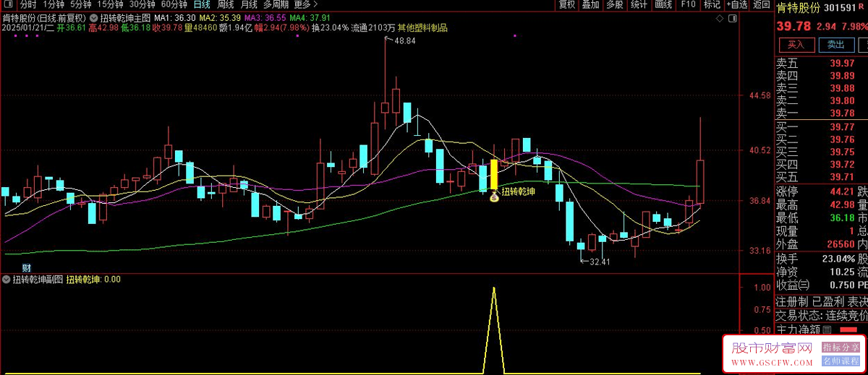Click the 48.84 high-price flag marker
This screenshot has height=375, width=868.
[401, 41]
